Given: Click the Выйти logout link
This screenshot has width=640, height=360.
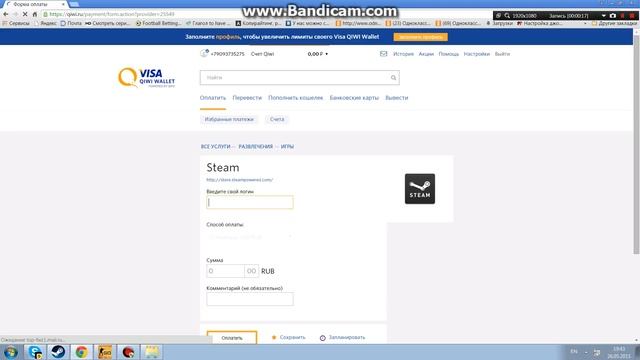Looking at the screenshot, I should pyautogui.click(x=502, y=54).
